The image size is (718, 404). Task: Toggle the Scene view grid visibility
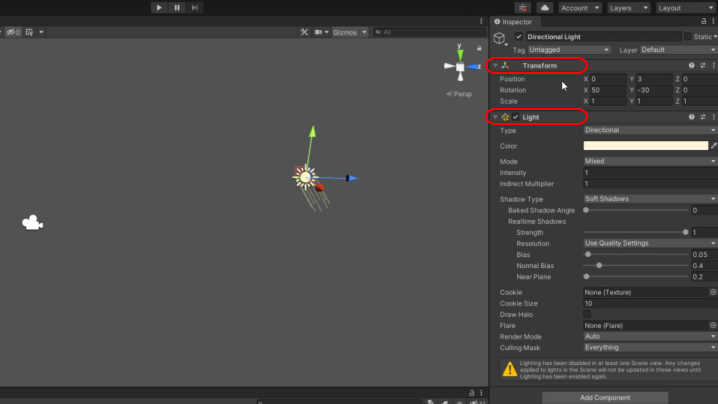tap(29, 32)
